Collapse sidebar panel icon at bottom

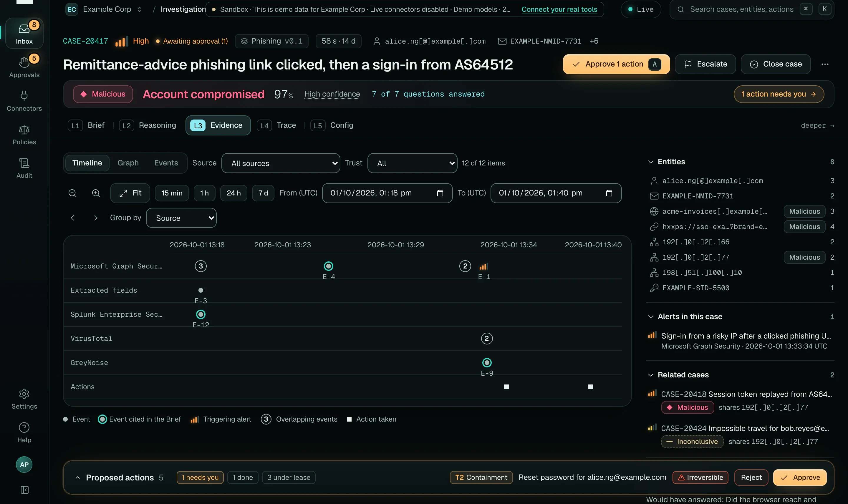pos(24,489)
